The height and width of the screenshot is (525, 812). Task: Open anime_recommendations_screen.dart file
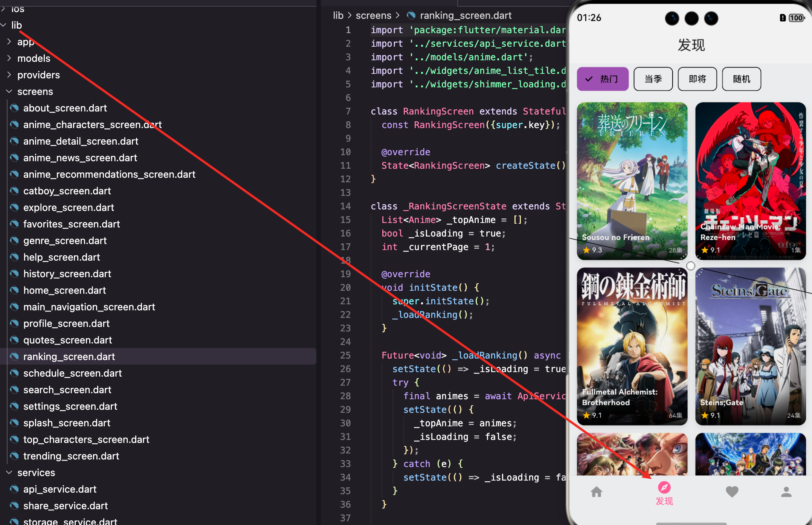tap(109, 174)
